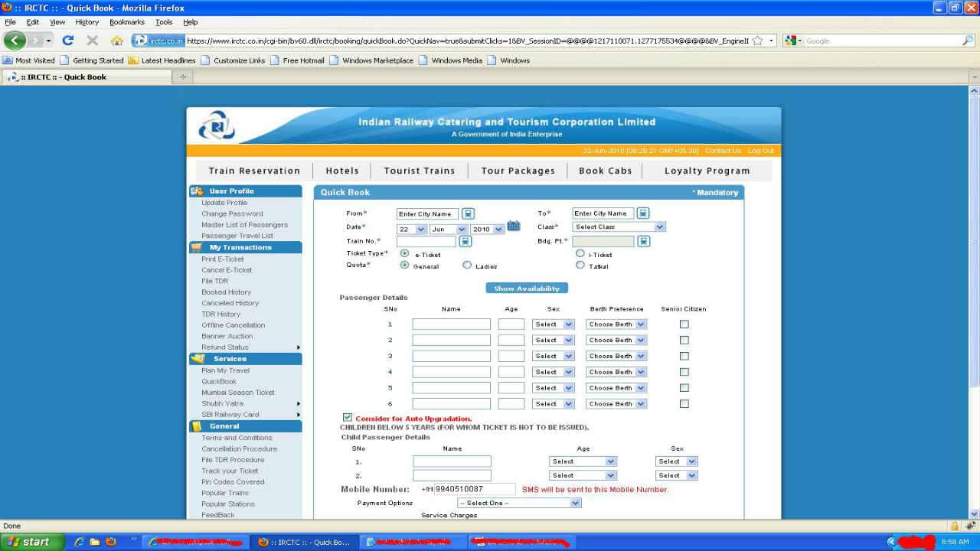The height and width of the screenshot is (551, 980).
Task: Click the Services folder icon in sidebar
Action: pyautogui.click(x=197, y=358)
